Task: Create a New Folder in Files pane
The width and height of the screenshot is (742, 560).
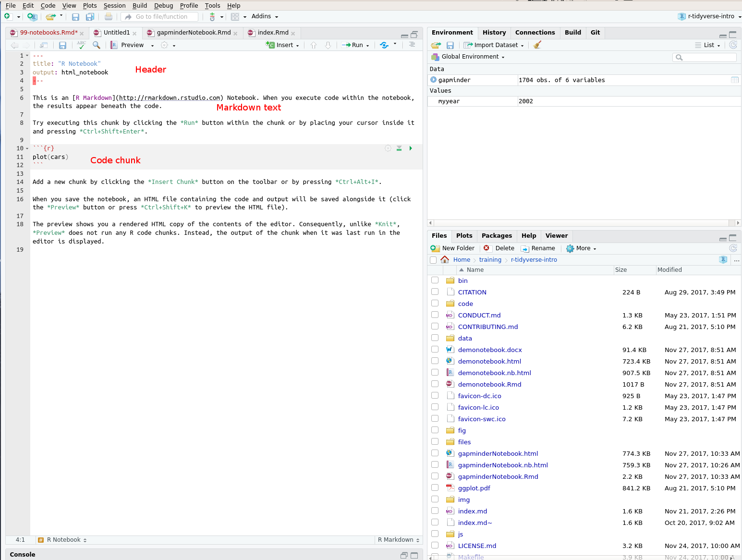Action: point(453,248)
